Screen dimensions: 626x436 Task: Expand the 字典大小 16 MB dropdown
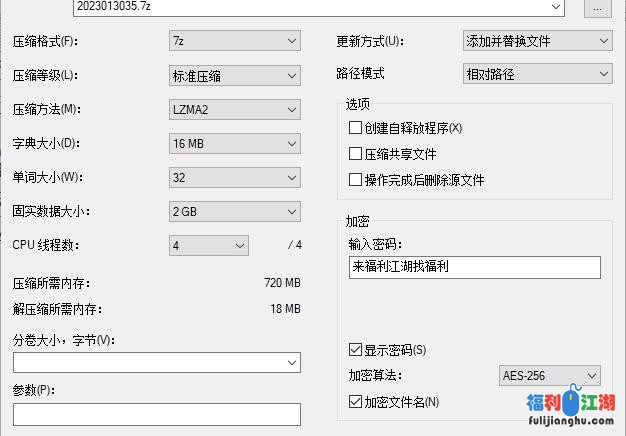234,144
